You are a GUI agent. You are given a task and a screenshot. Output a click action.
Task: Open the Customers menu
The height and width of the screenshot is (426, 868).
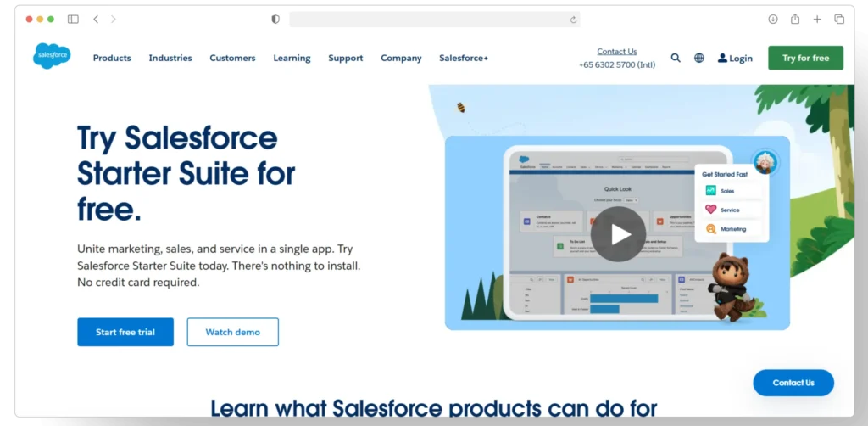232,58
